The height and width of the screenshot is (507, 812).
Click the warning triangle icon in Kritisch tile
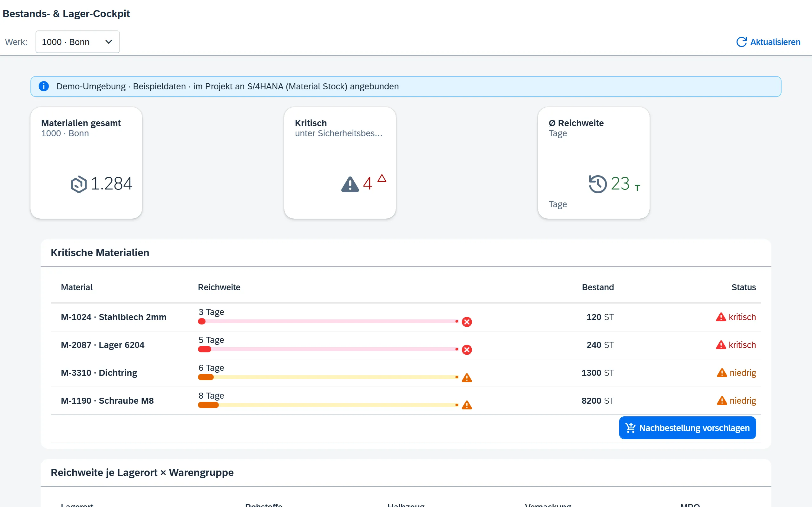[x=350, y=184]
